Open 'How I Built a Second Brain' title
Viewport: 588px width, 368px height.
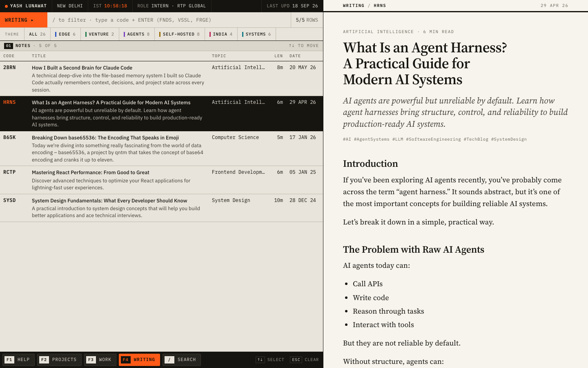[82, 68]
